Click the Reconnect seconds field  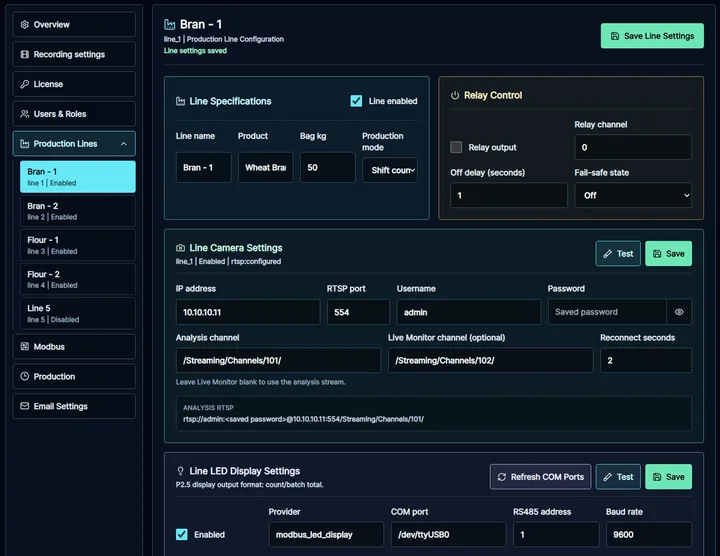(646, 360)
